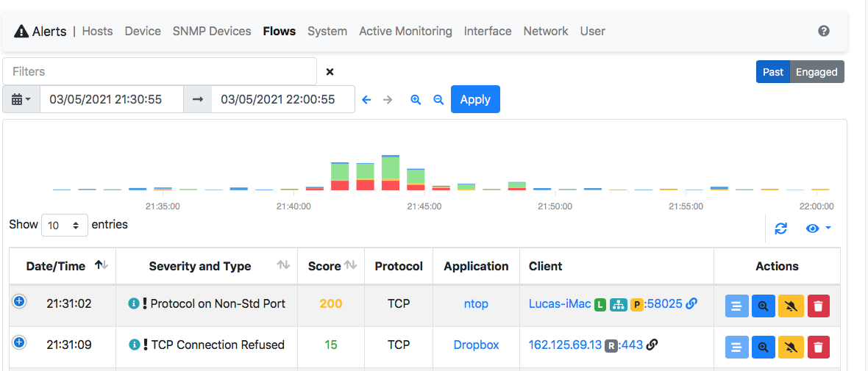Mute alerts with bell button, Dropbox row
Image resolution: width=868 pixels, height=371 pixels.
click(x=791, y=347)
